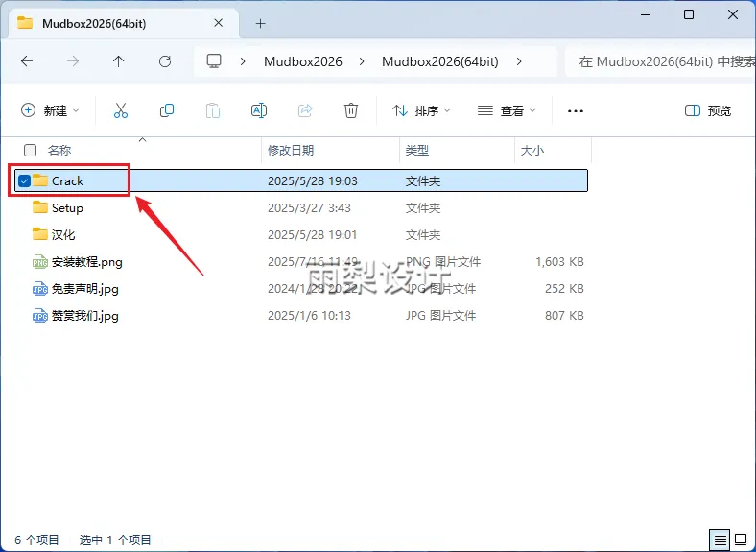The image size is (756, 552).
Task: Sort by 类型 column header
Action: [x=417, y=150]
